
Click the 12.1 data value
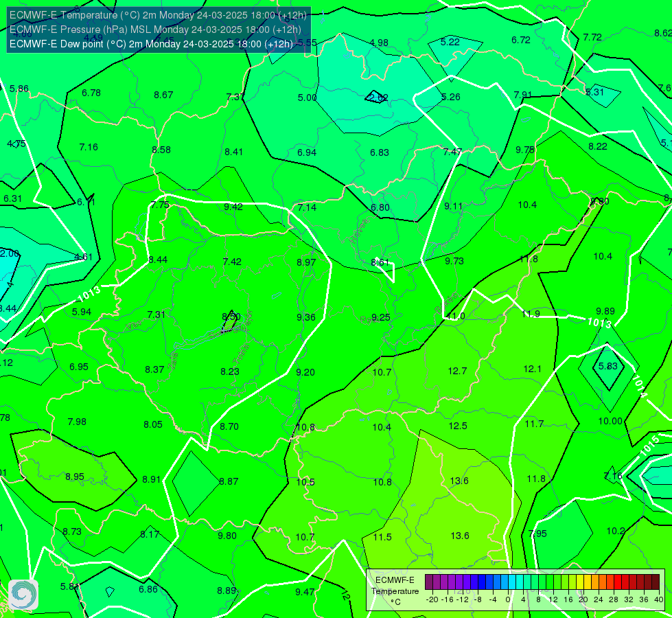tap(532, 369)
